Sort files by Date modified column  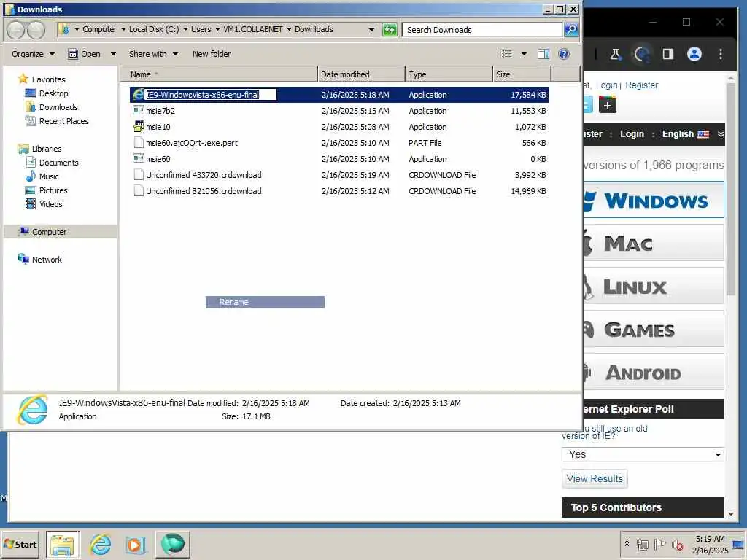click(361, 74)
